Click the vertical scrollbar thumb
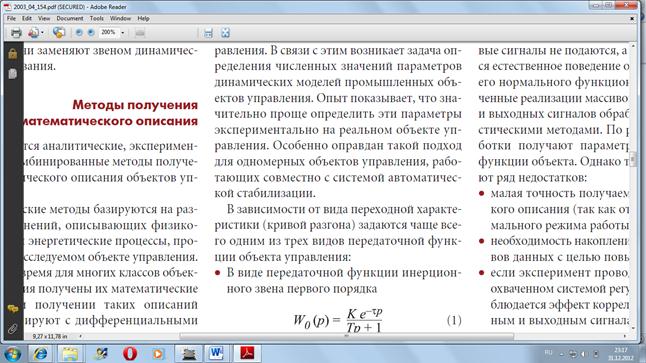Viewport: 646px width, 363px height. [633, 158]
